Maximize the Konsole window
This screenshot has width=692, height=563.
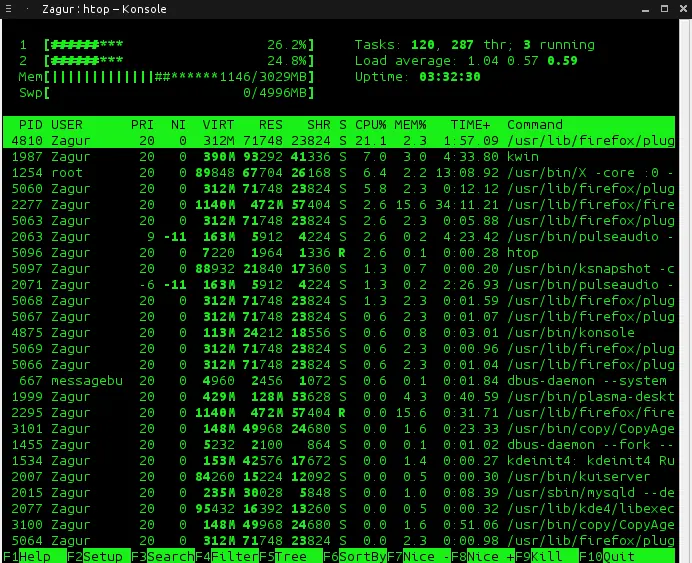pyautogui.click(x=664, y=9)
